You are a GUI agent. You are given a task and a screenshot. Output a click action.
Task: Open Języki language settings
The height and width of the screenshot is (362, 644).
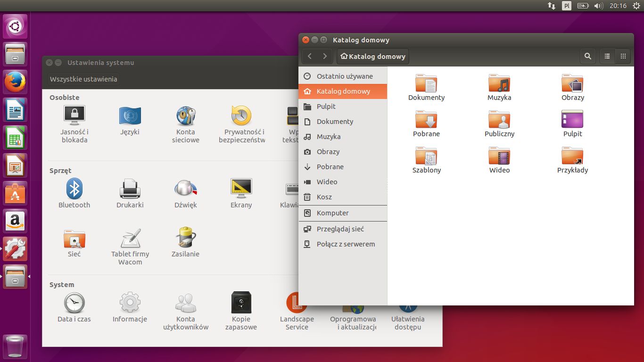[130, 121]
